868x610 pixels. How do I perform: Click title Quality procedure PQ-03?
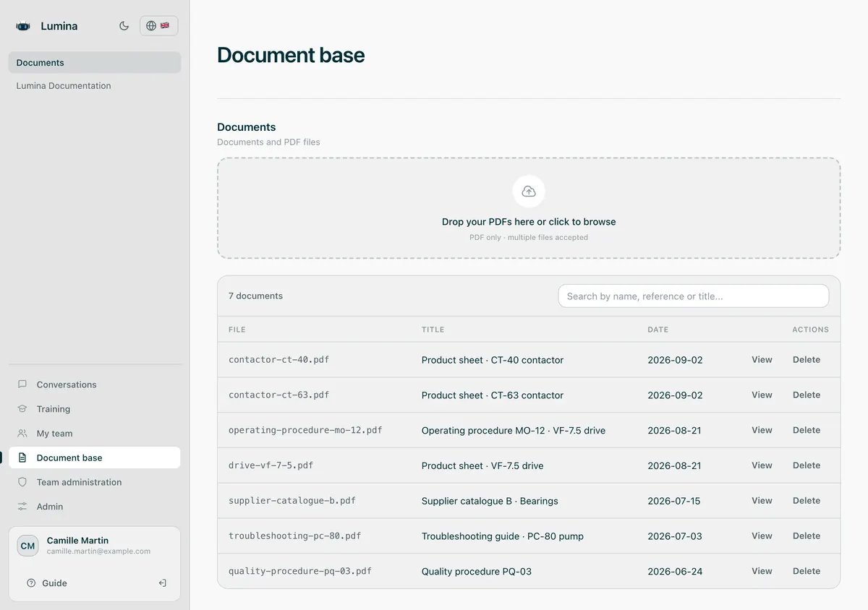(477, 571)
